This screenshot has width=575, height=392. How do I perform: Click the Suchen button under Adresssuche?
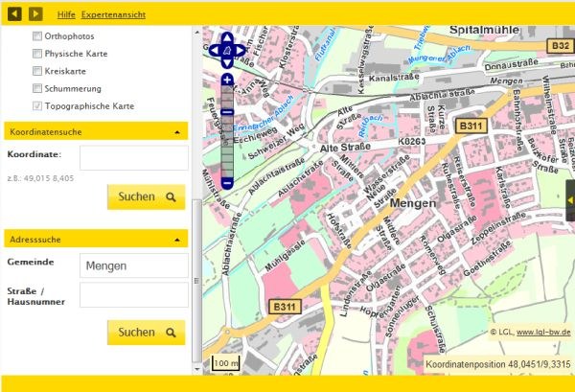(x=147, y=333)
